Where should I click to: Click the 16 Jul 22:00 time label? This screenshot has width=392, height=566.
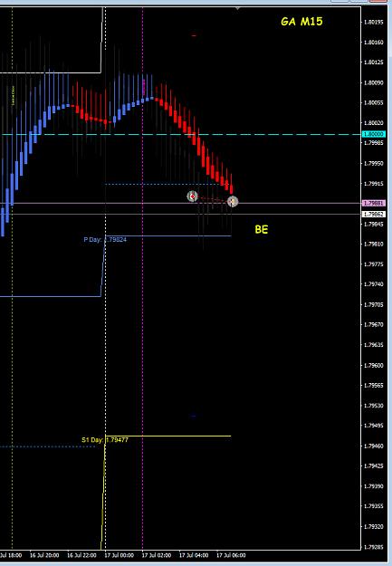82,555
